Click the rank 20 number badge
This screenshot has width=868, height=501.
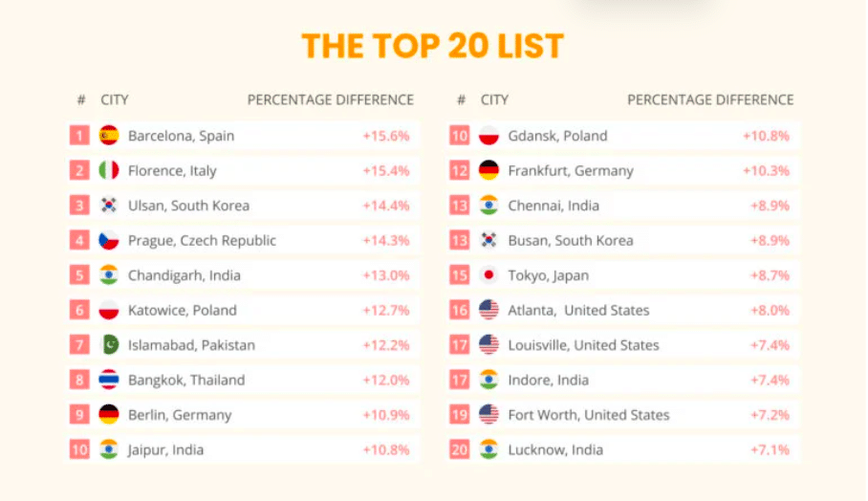pyautogui.click(x=460, y=449)
